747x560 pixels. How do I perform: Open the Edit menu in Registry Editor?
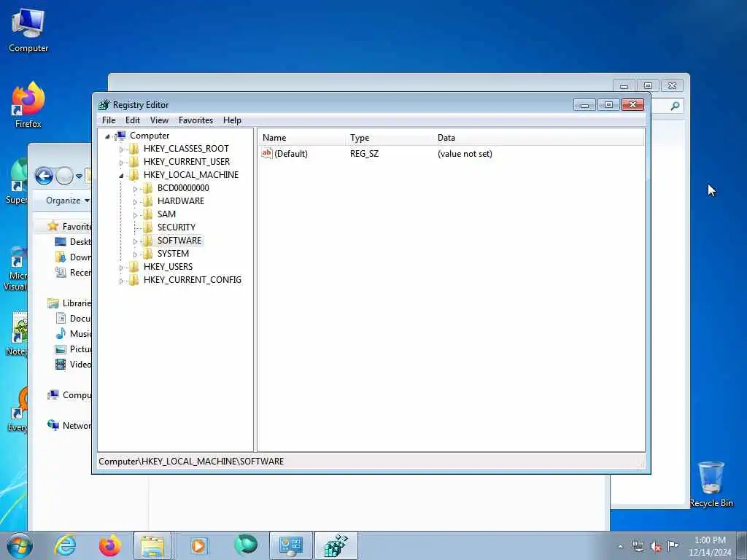tap(133, 120)
